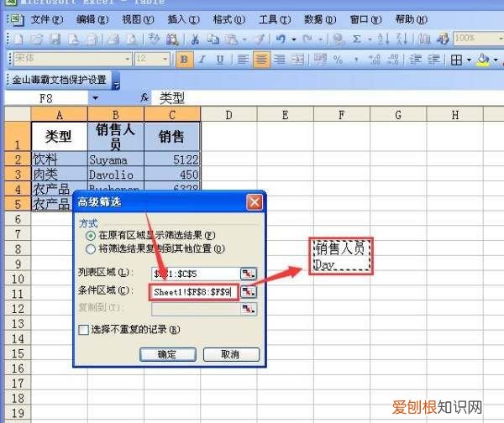Click the 取消 button
This screenshot has width=504, height=423.
click(x=231, y=354)
